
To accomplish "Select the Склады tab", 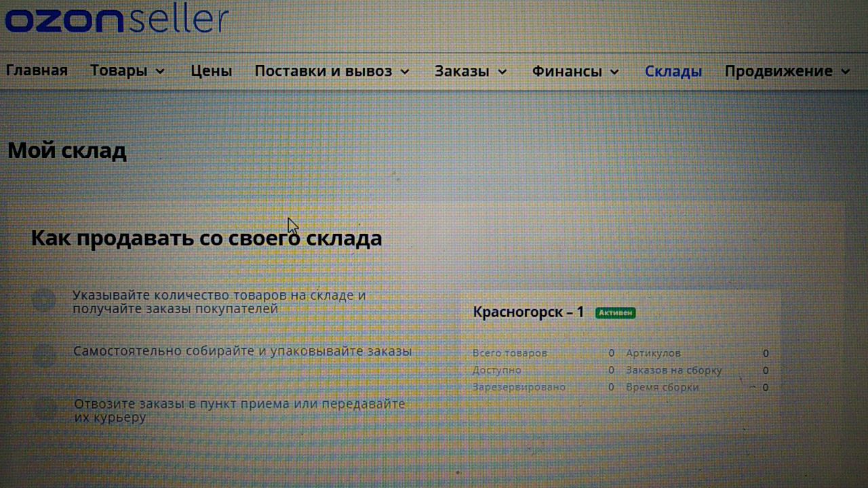I will (673, 71).
